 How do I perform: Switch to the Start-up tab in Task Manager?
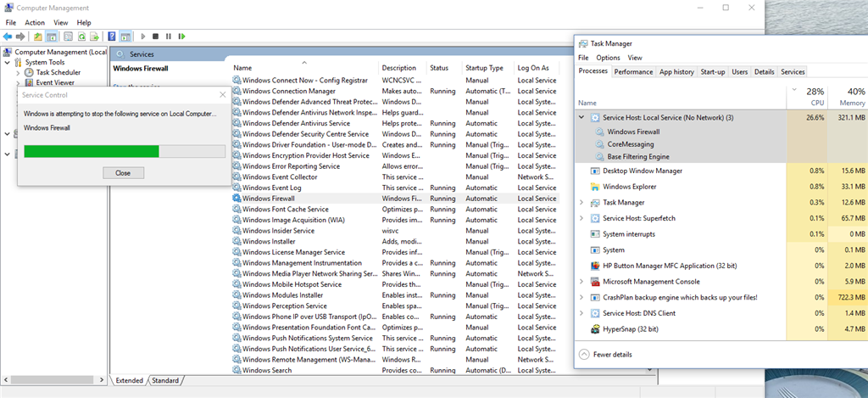[712, 72]
